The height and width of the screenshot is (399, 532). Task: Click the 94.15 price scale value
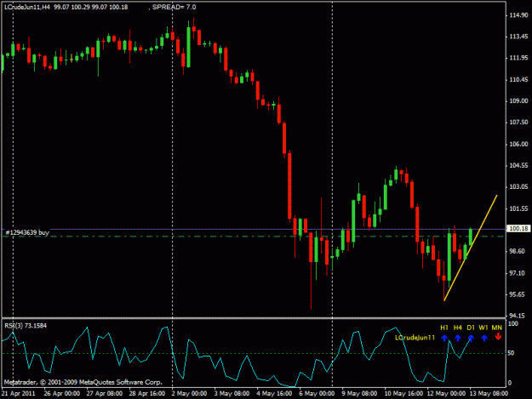[x=517, y=316]
